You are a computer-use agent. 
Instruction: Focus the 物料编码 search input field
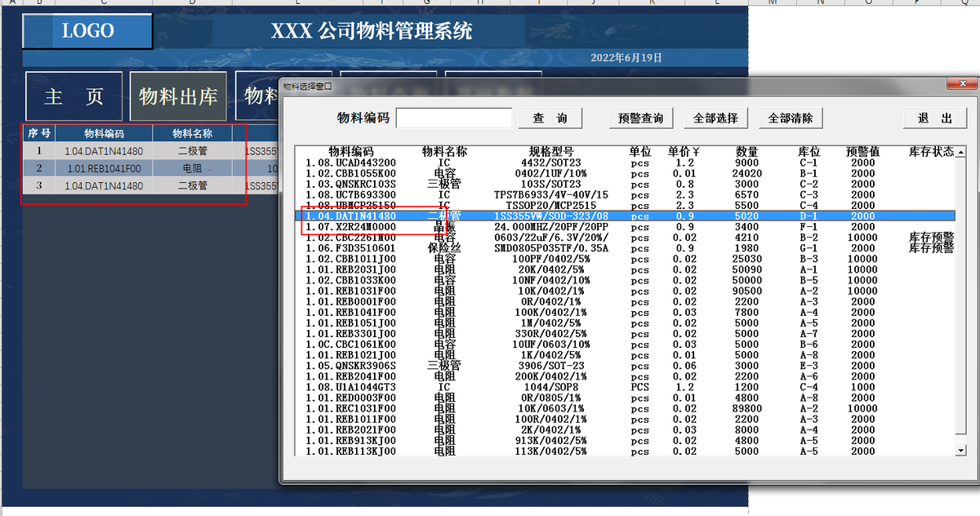[454, 118]
